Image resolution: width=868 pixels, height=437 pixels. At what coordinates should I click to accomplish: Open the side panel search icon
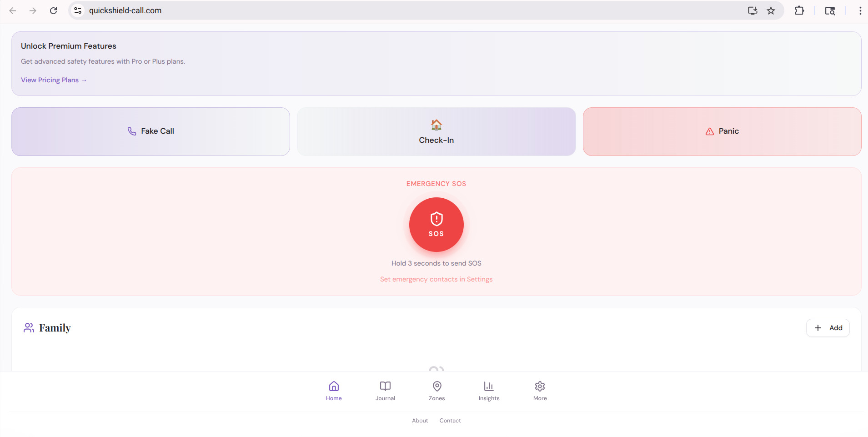(830, 10)
